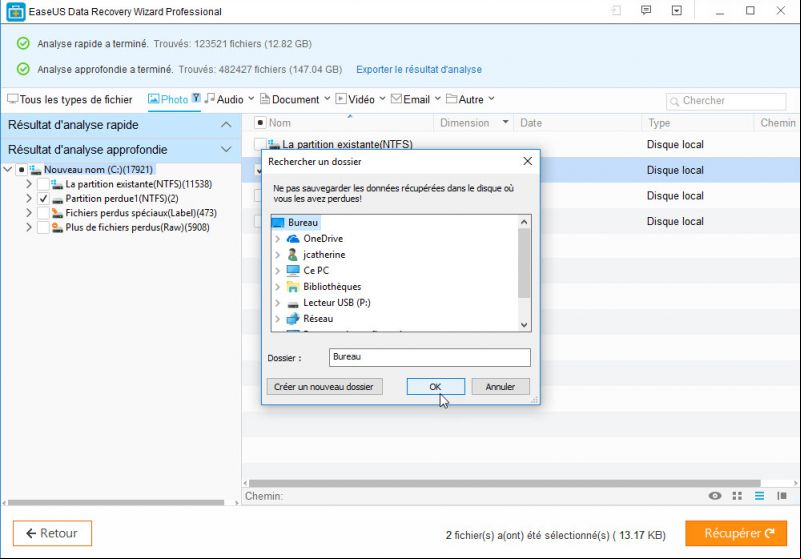This screenshot has height=559, width=801.
Task: Select Tous les types de fichier tab
Action: tap(70, 99)
